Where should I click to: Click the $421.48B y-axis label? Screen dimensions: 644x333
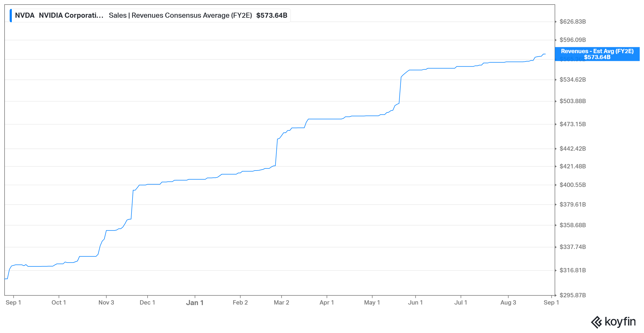coord(573,166)
